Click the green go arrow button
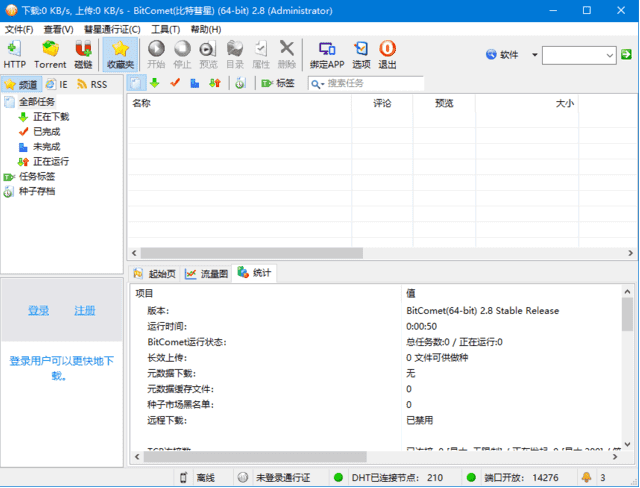 pyautogui.click(x=626, y=54)
